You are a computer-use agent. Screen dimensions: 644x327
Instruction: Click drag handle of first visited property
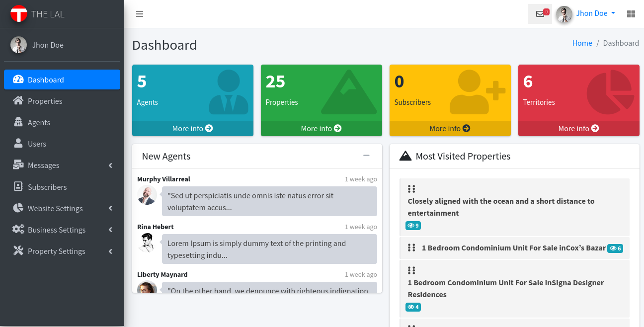click(x=411, y=189)
